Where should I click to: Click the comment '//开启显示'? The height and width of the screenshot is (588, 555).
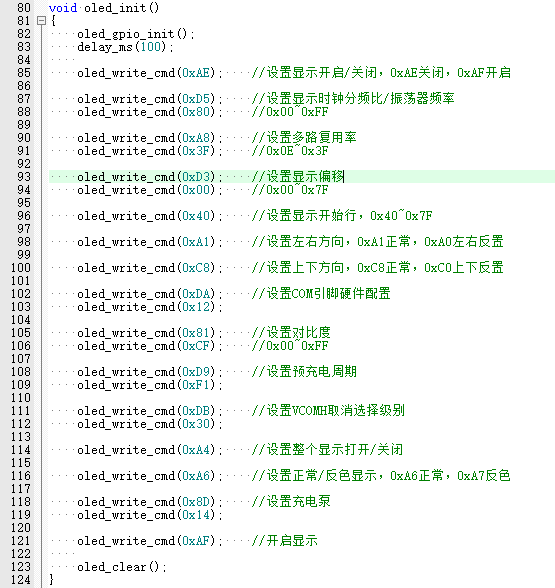[285, 541]
